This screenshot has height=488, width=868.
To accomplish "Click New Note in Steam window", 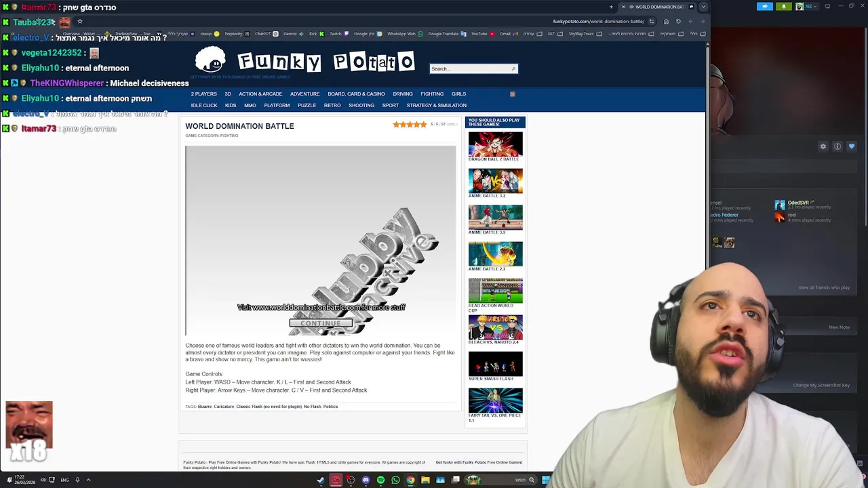I will point(839,327).
